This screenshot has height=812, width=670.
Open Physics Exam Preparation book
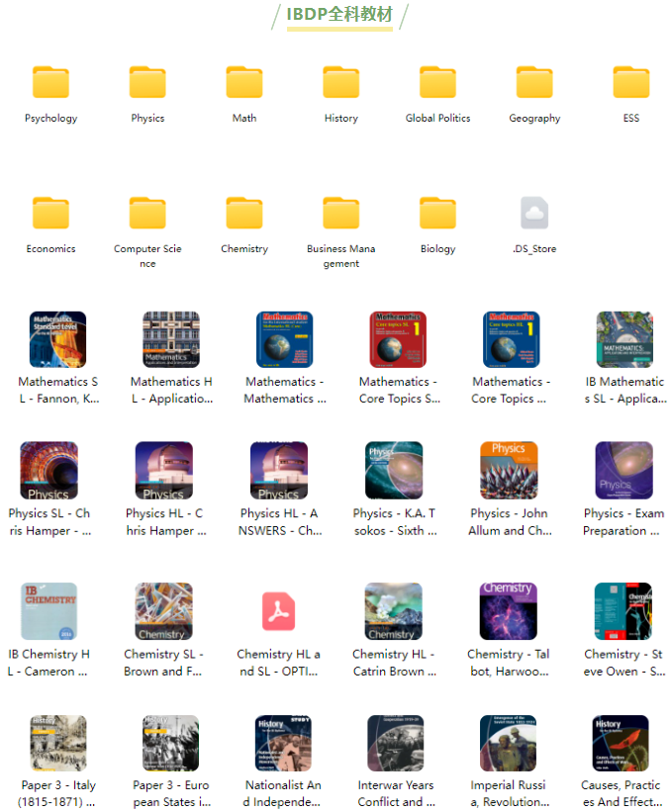tap(623, 471)
